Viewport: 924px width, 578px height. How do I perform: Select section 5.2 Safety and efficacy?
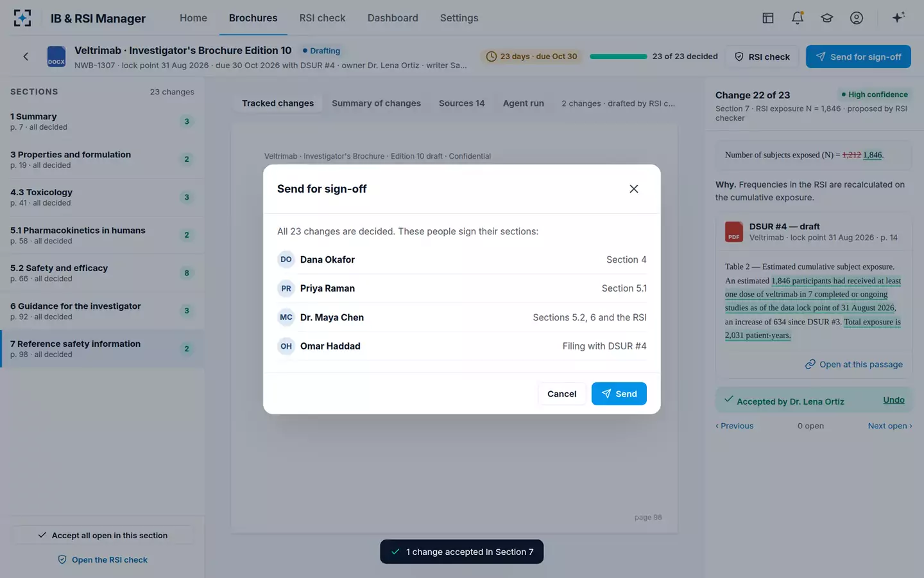(103, 273)
